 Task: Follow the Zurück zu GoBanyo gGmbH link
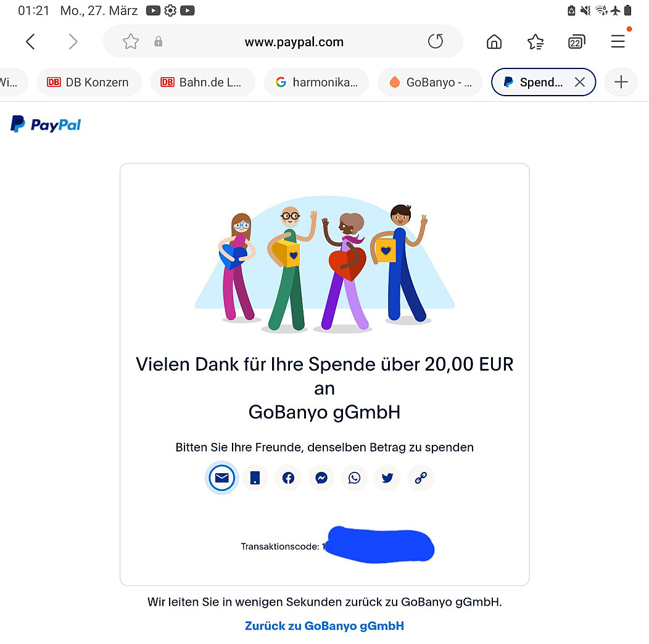[324, 625]
